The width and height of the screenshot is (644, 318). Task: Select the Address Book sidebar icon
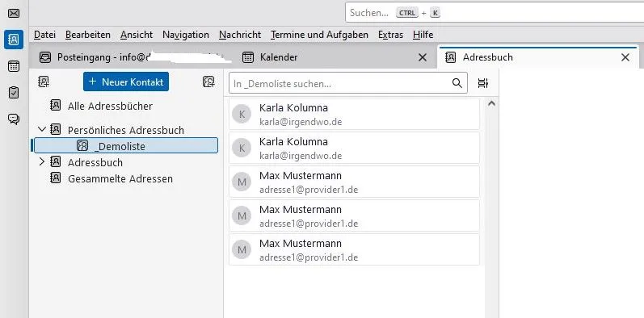point(14,40)
